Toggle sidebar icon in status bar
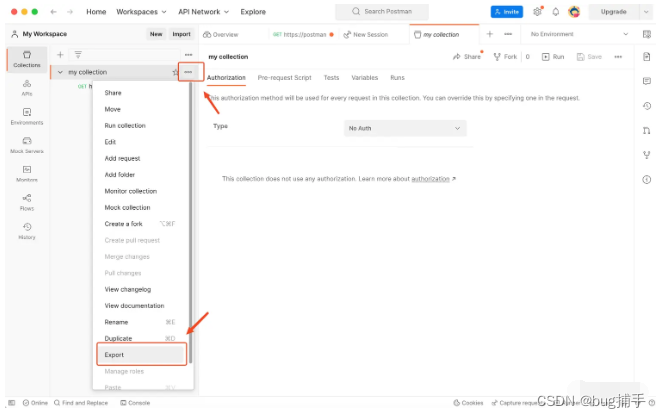This screenshot has width=661, height=418. [x=12, y=403]
